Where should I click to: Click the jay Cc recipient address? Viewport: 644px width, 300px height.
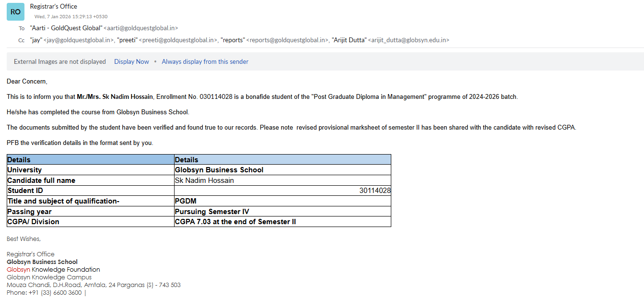[72, 40]
